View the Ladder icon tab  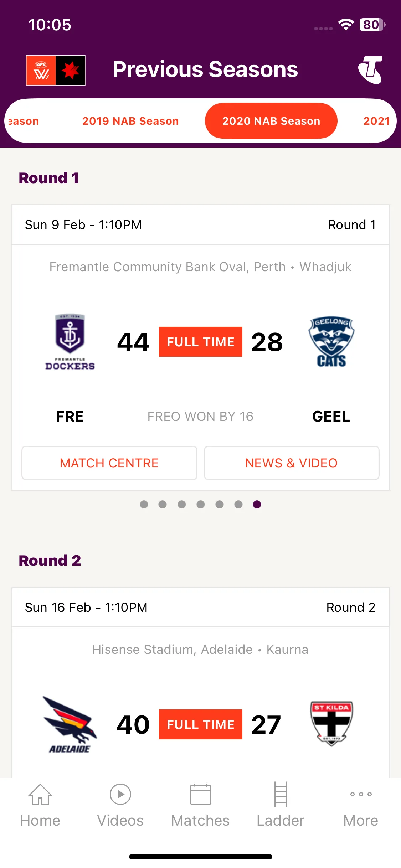coord(281,794)
